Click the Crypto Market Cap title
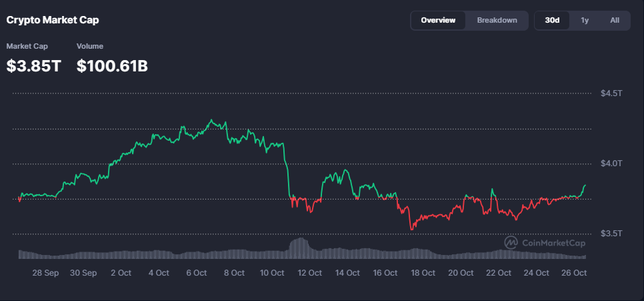The width and height of the screenshot is (644, 301). coord(53,20)
